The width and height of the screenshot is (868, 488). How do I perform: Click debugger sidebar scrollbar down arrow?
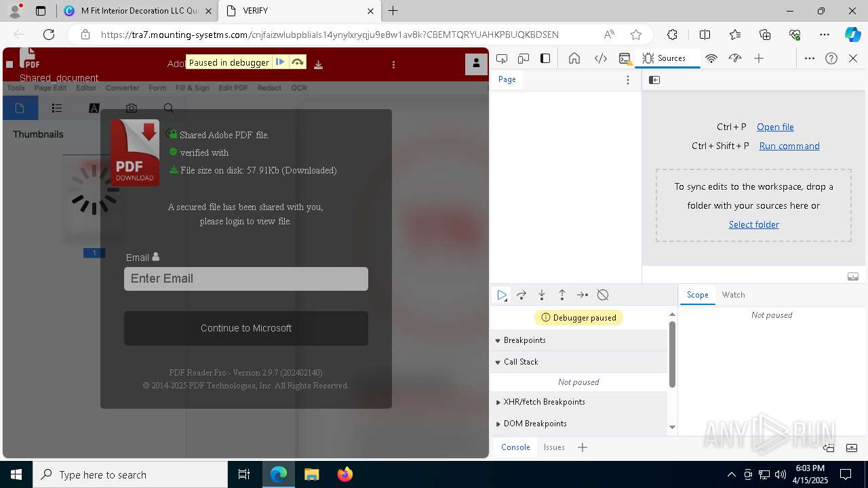(672, 427)
